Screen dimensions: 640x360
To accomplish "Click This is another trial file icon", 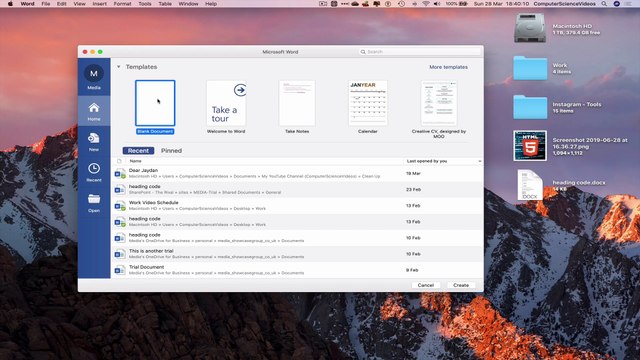I will 120,254.
